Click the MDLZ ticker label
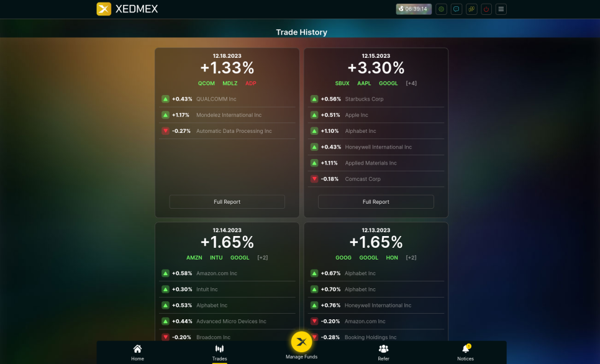 tap(230, 83)
